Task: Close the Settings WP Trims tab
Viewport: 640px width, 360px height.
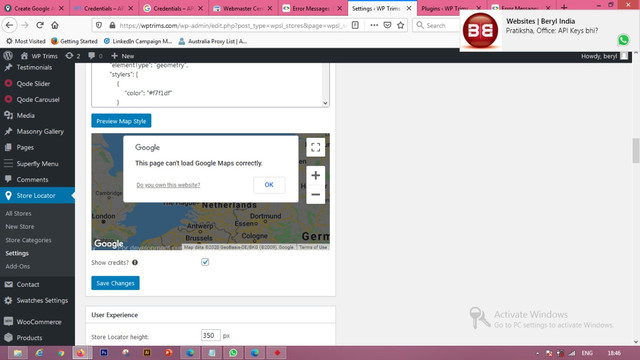Action: [409, 8]
